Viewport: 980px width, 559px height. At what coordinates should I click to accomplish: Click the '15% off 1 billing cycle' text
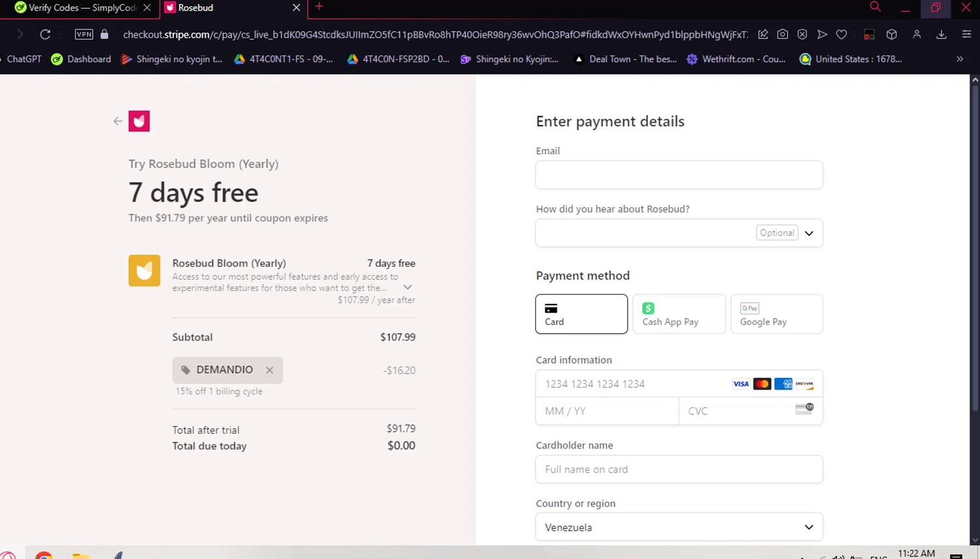coord(219,391)
